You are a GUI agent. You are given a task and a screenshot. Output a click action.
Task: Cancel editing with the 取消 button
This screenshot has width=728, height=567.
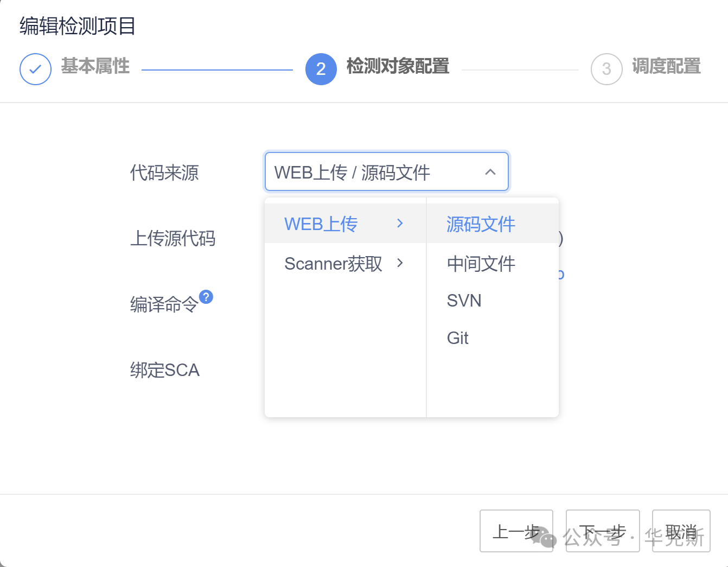click(x=681, y=531)
